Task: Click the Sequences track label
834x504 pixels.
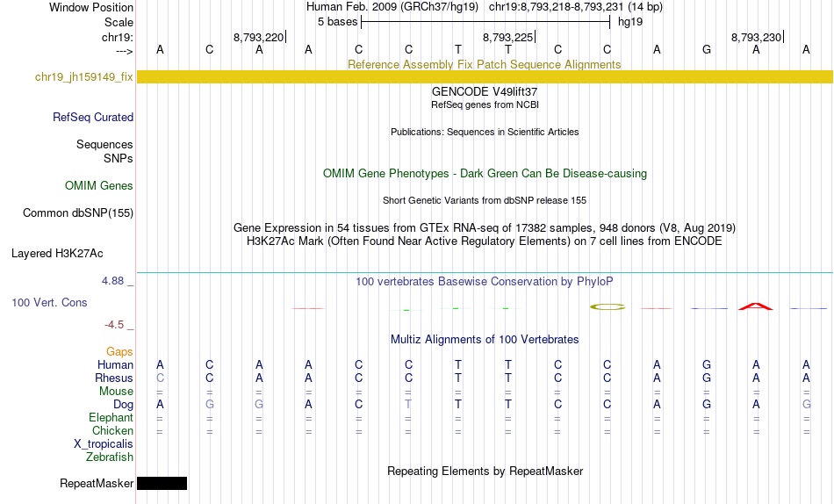Action: point(104,145)
